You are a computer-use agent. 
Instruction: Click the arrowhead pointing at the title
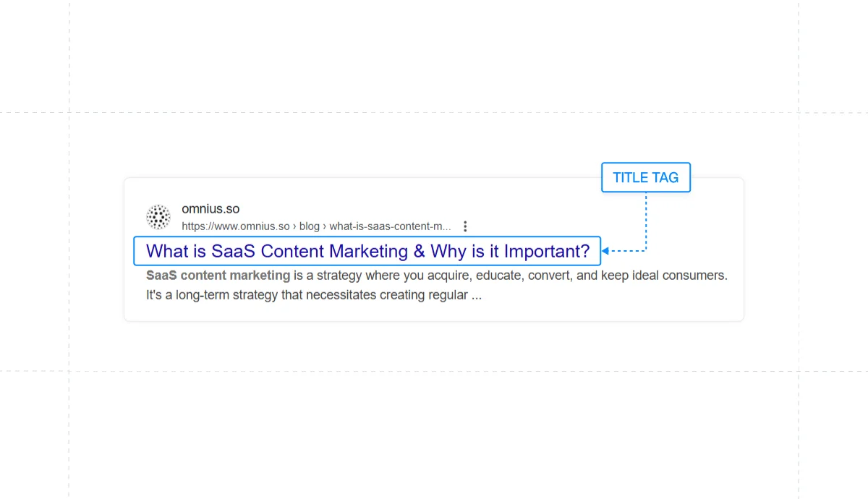click(605, 251)
